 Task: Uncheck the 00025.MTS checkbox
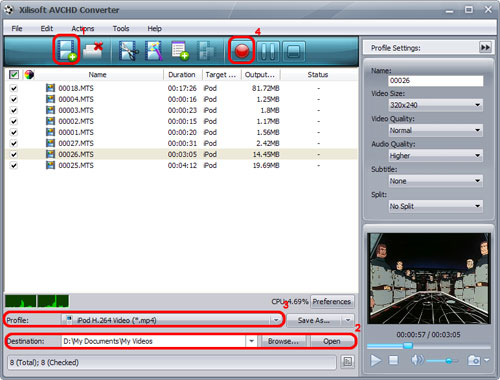(14, 165)
